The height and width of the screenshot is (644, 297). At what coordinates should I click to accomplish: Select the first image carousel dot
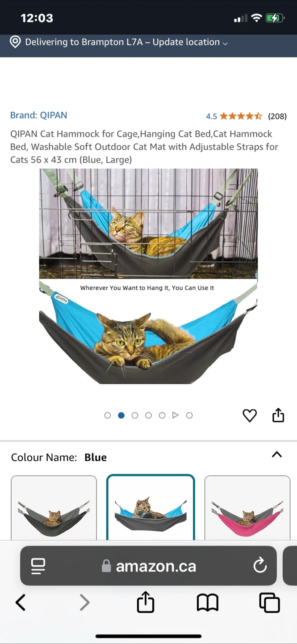click(x=108, y=415)
